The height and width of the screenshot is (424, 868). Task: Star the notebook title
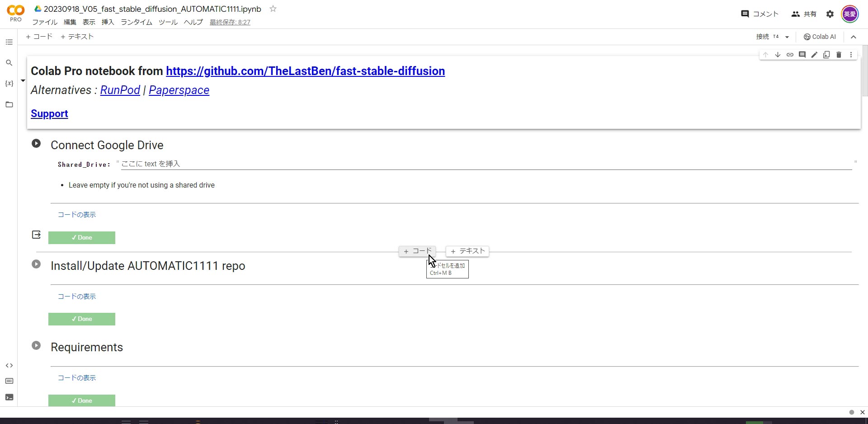pos(273,9)
